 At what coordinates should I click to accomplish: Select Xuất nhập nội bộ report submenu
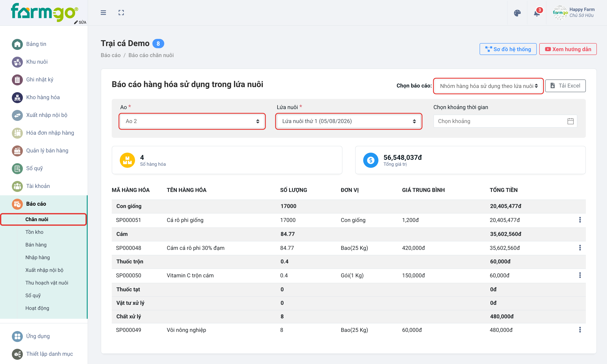click(44, 270)
